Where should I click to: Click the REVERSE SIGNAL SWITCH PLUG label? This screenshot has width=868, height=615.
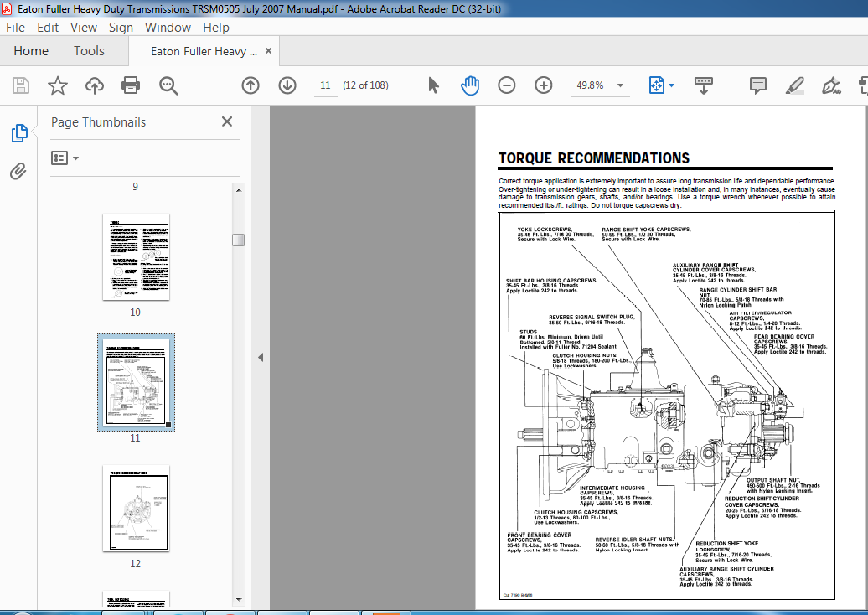pos(592,318)
